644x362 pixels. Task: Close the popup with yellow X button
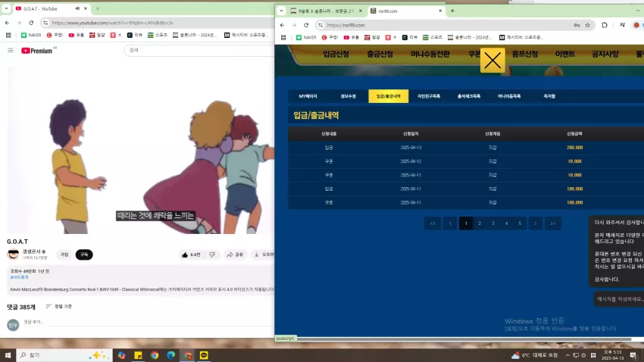pos(492,61)
